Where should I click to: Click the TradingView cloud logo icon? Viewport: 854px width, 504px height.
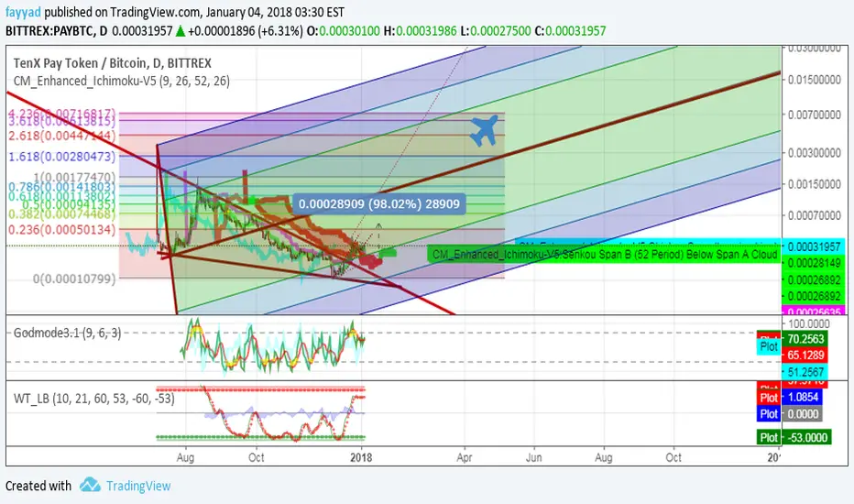(x=90, y=485)
